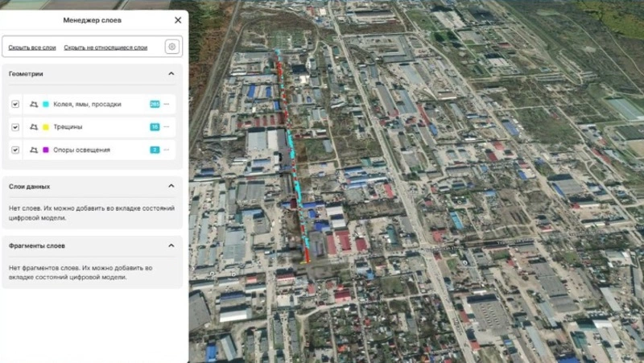Click count badge of Трещины layer
This screenshot has height=363, width=644.
(155, 127)
